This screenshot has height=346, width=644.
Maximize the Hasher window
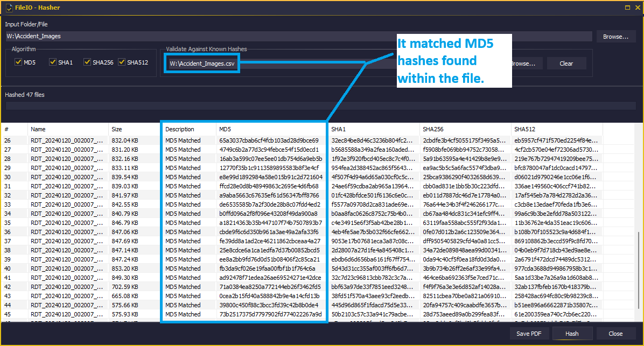[627, 8]
